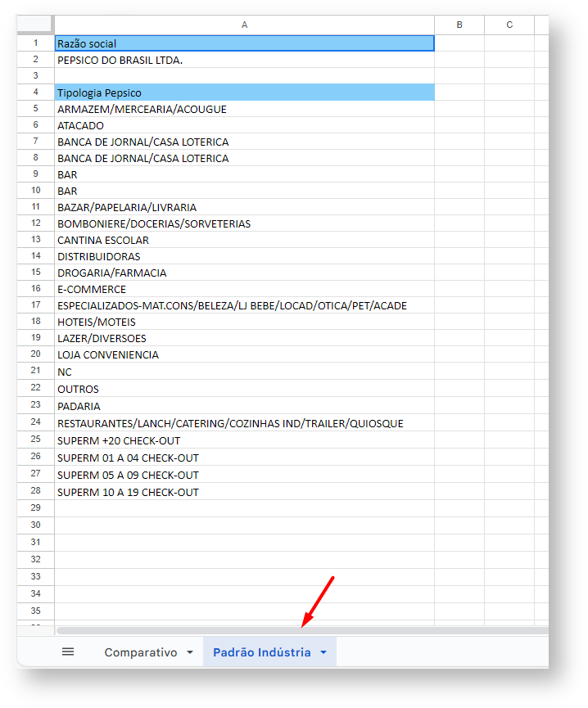Select row header 1
The image size is (588, 708).
35,43
